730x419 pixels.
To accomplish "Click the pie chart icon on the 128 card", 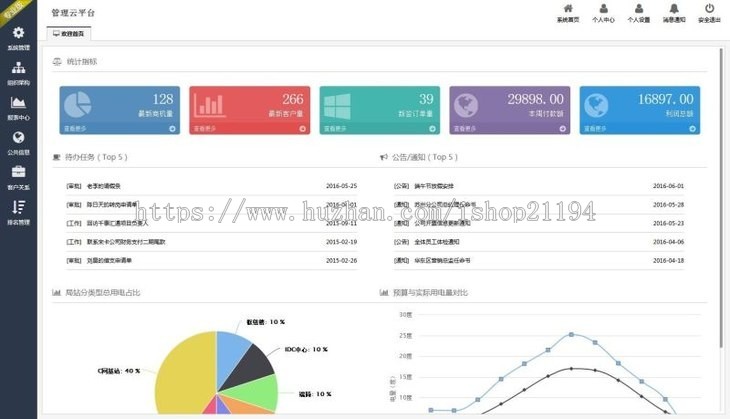I will [x=77, y=104].
